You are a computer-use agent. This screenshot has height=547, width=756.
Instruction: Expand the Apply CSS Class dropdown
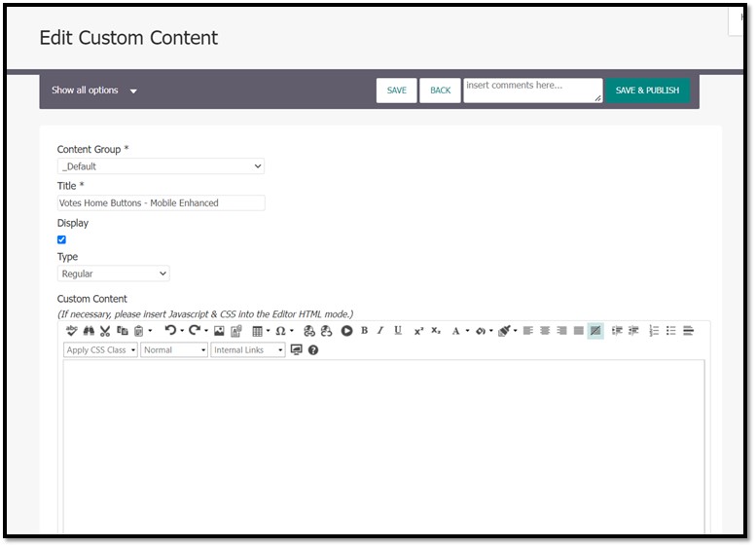[x=100, y=350]
